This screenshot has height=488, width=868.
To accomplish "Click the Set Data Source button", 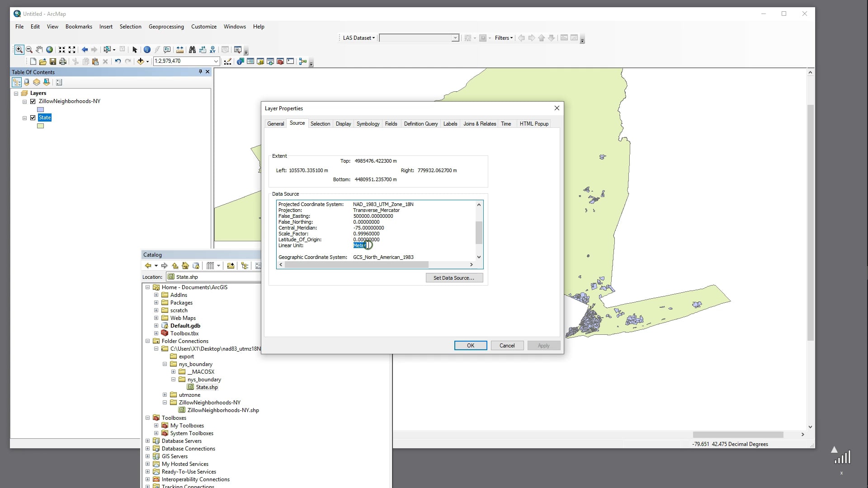I will pos(454,278).
